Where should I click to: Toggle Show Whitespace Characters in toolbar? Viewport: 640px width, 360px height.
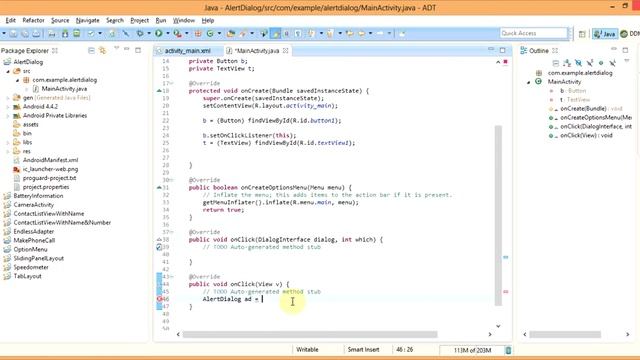click(298, 33)
